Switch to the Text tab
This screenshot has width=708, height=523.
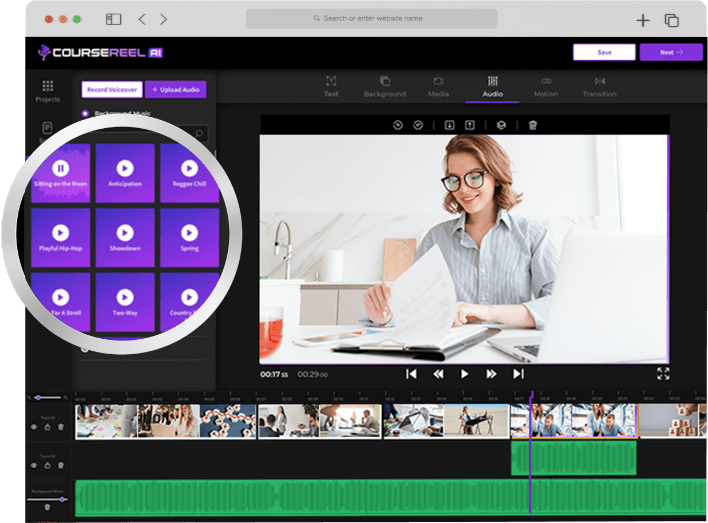coord(331,87)
